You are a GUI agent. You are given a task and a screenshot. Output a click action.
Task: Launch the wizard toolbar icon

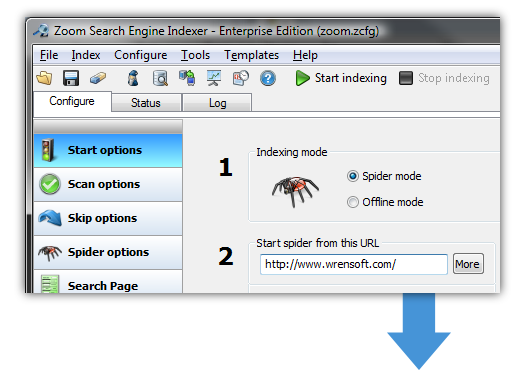[133, 78]
